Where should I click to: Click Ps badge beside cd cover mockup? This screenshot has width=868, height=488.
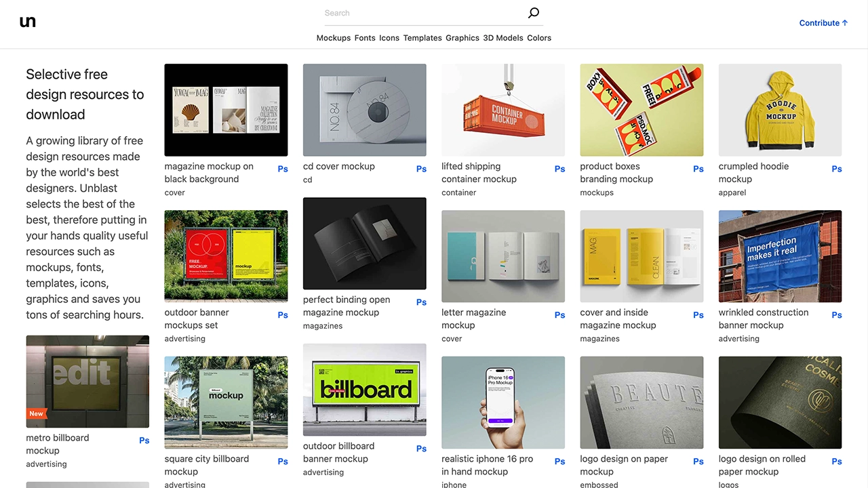[421, 169]
